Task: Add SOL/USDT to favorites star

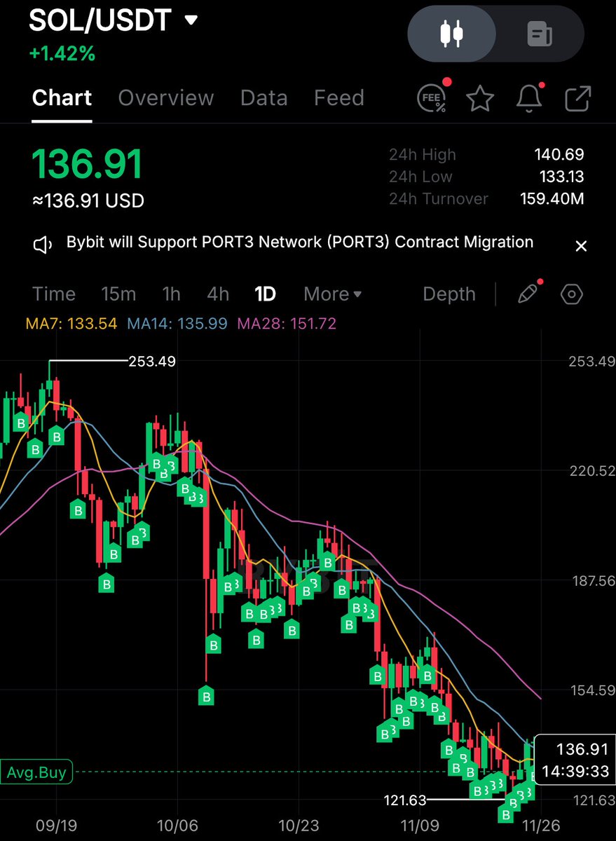Action: point(480,98)
